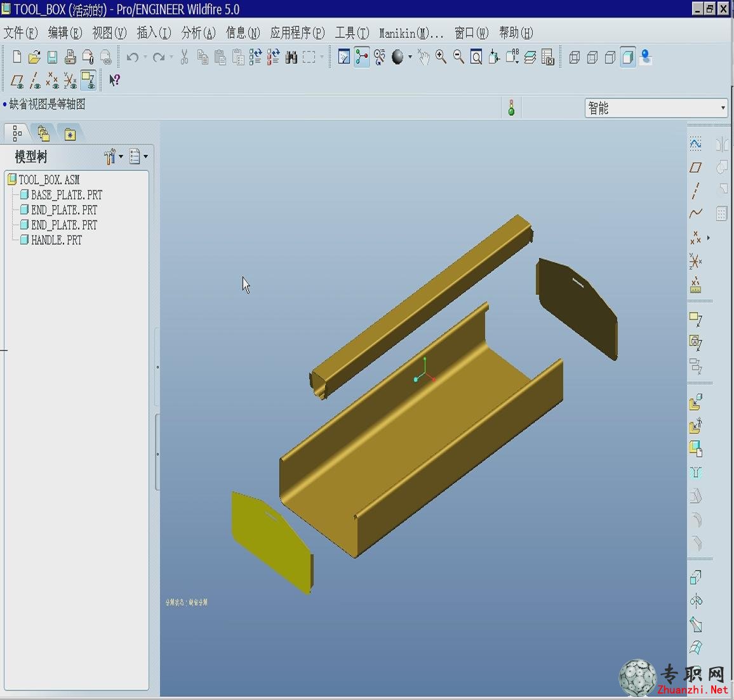Image resolution: width=734 pixels, height=700 pixels.
Task: Open context-sensitive help pointer
Action: coord(114,80)
